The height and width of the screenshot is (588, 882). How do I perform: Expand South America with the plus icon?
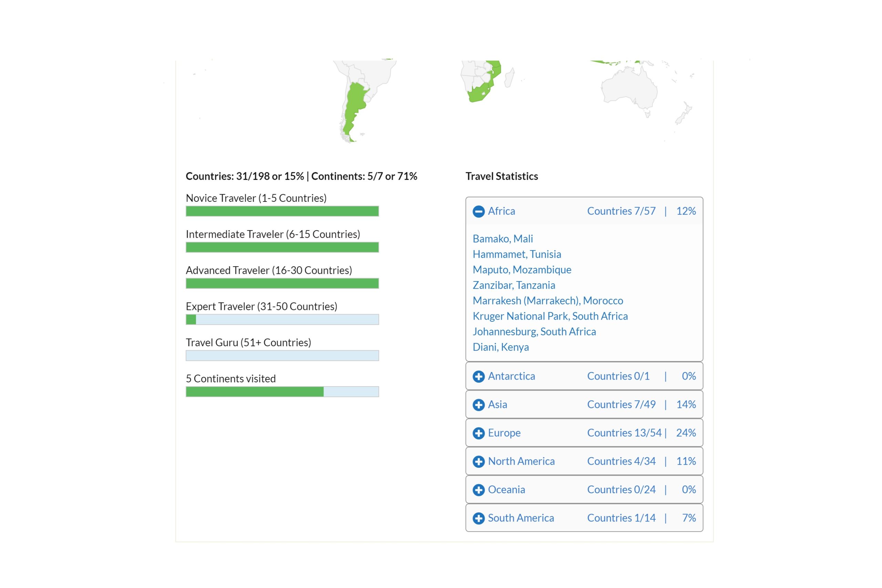[x=479, y=518]
